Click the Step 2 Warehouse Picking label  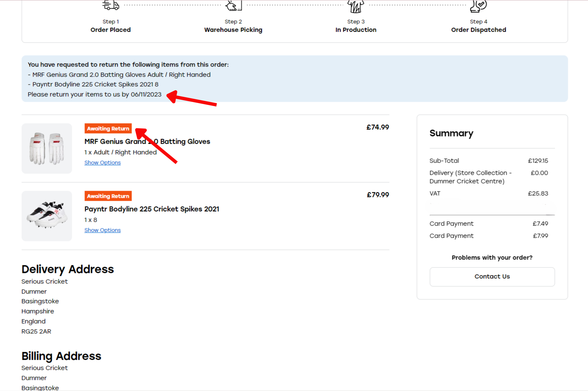coord(233,30)
